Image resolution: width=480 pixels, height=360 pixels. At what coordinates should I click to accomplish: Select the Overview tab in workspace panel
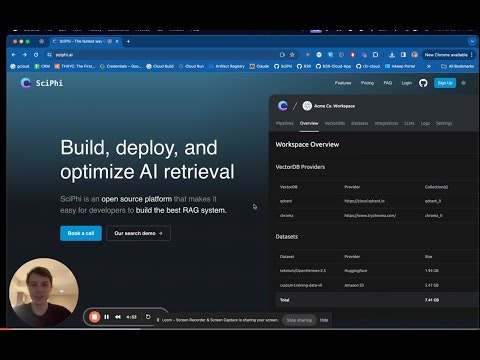pos(309,123)
